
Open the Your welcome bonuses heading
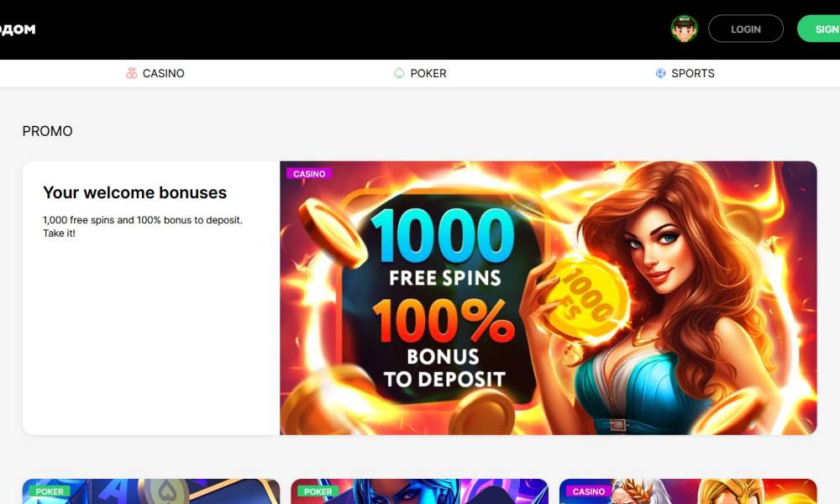tap(135, 192)
